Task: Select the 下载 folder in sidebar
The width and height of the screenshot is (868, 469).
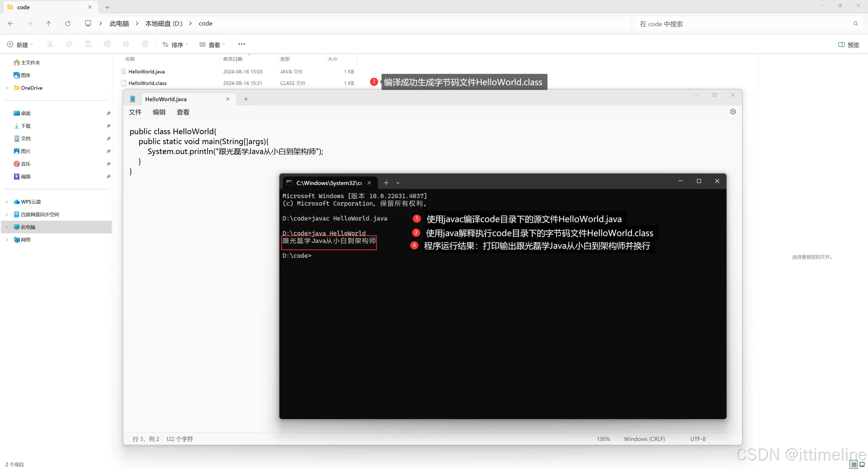Action: click(26, 126)
